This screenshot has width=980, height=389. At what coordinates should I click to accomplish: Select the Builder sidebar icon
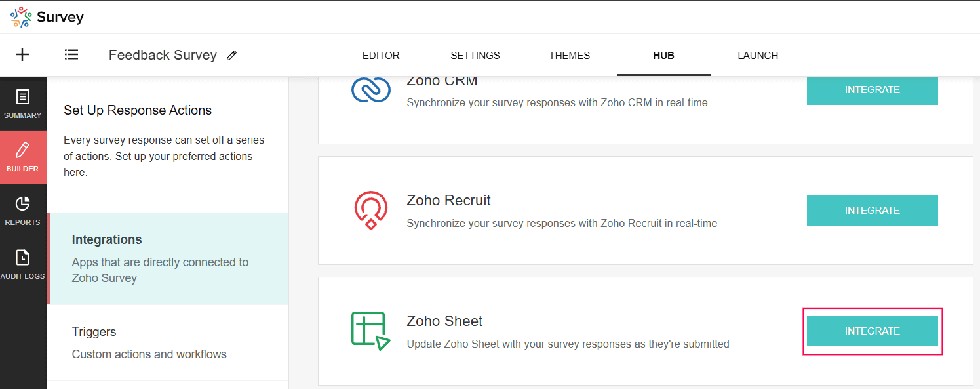coord(23,157)
